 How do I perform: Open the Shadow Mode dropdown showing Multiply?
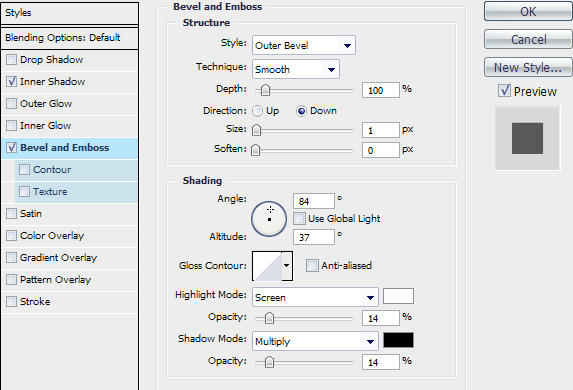315,341
